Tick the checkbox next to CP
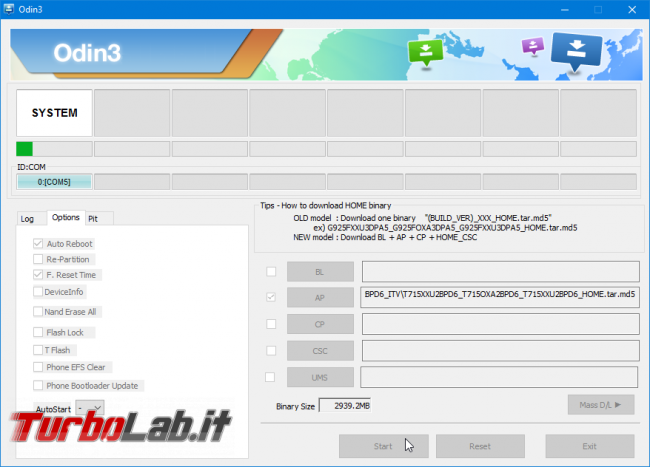This screenshot has height=467, width=650. click(x=271, y=324)
